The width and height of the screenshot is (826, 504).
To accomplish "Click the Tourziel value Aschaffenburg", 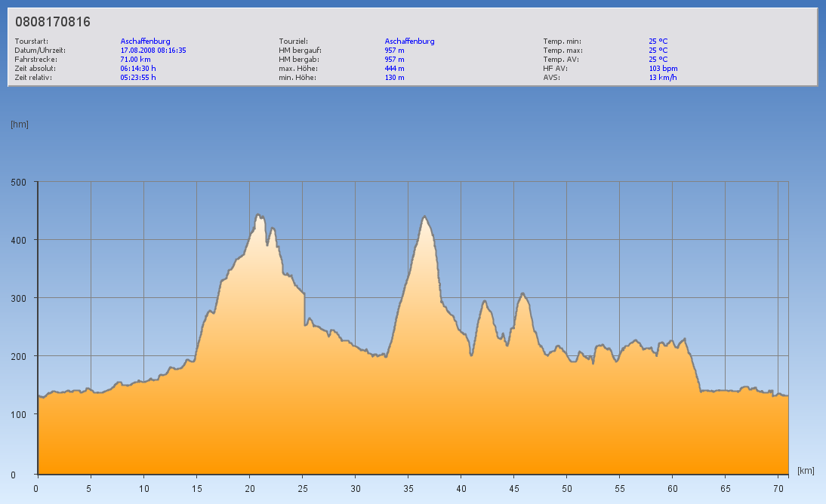I will point(409,41).
